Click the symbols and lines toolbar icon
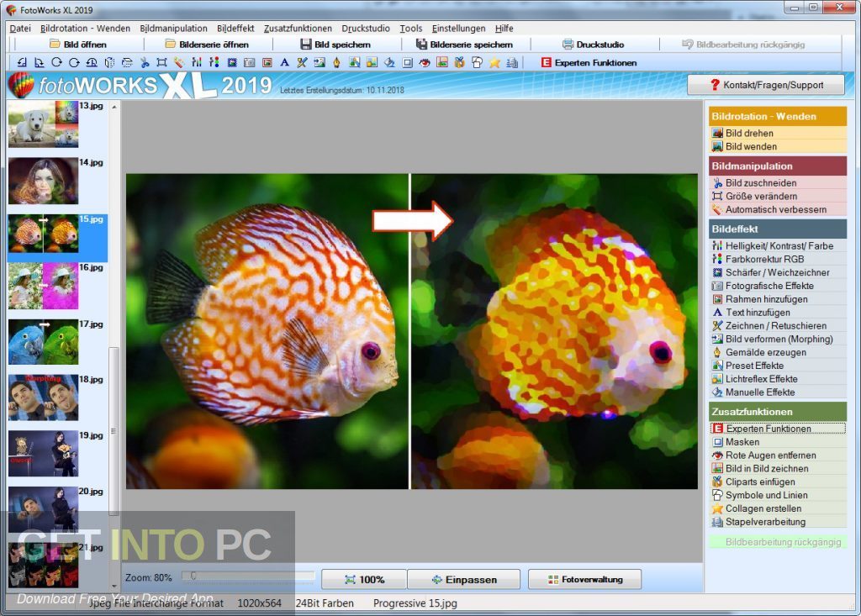The width and height of the screenshot is (861, 616). (477, 62)
